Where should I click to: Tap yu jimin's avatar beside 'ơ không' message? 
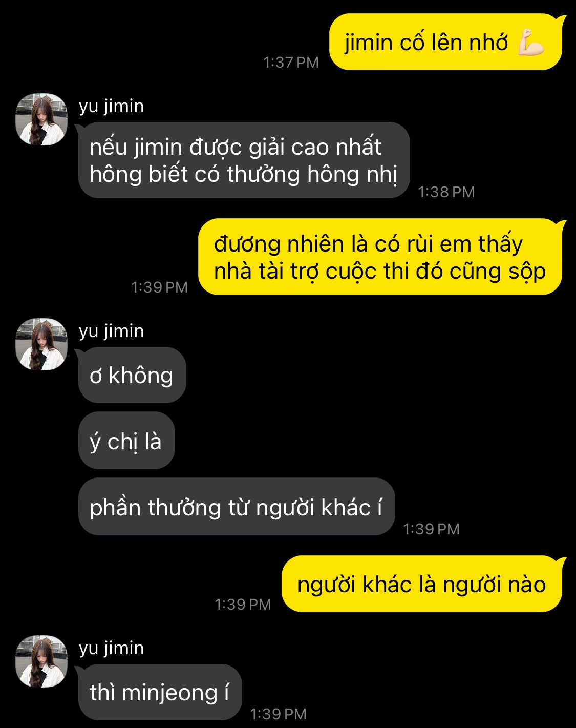(x=41, y=344)
